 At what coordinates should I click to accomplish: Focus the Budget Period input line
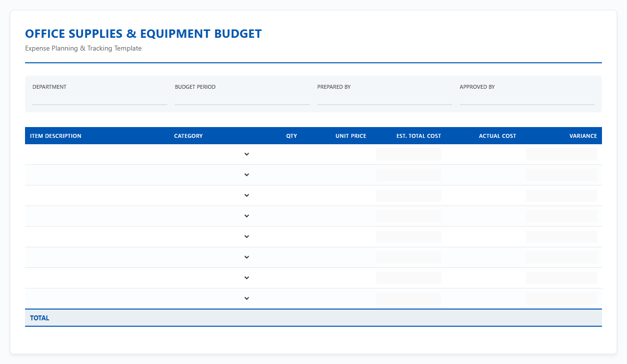coord(242,99)
